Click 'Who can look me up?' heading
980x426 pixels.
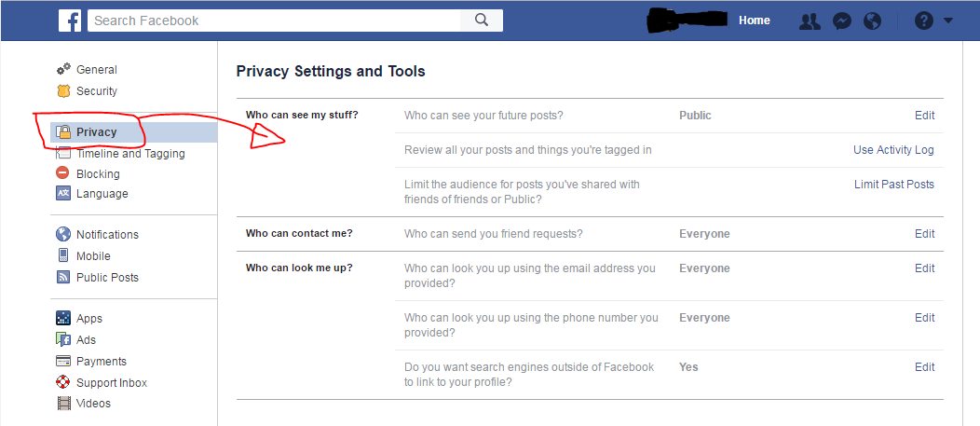click(299, 268)
